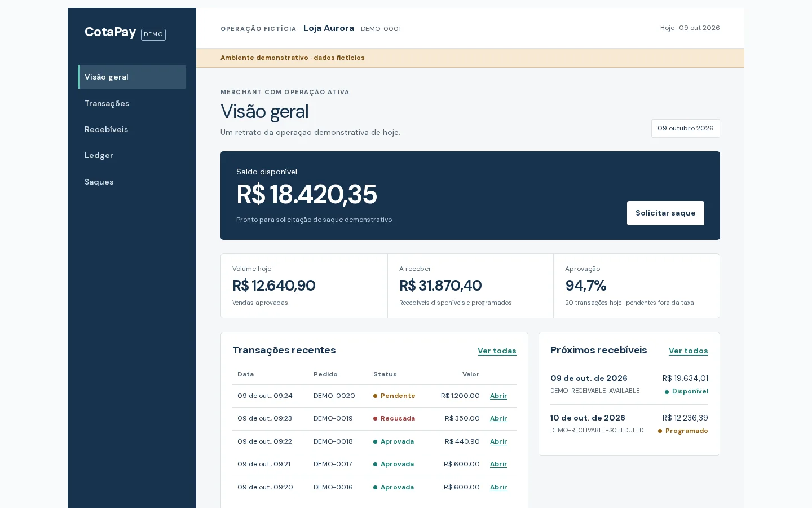The height and width of the screenshot is (508, 812).
Task: Go to Transações in the sidebar
Action: pos(132,103)
